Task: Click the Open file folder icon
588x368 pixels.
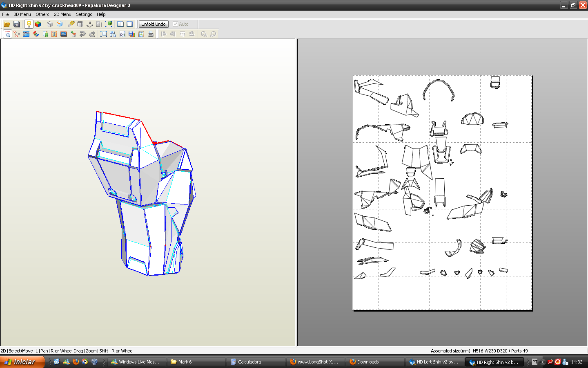Action: [7, 24]
